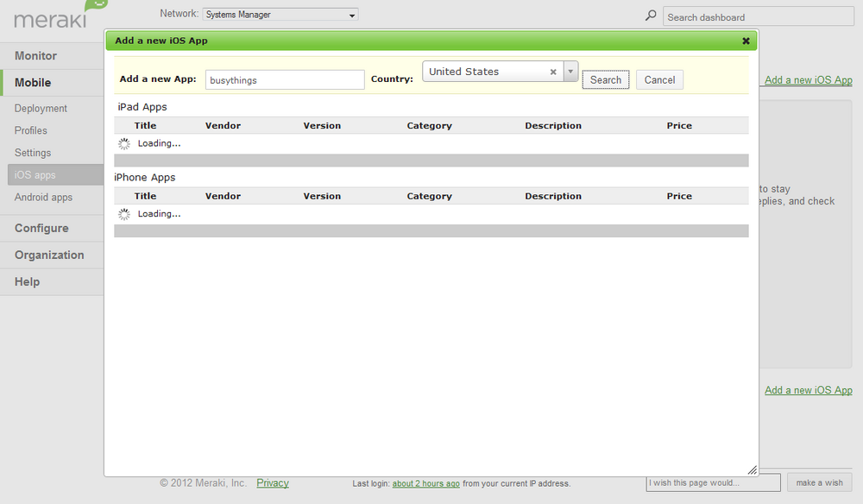Click the Meraki logo
This screenshot has width=863, height=504.
[60, 16]
